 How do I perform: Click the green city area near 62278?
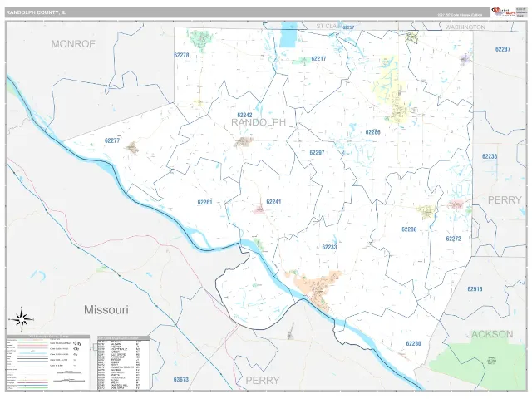pos(201,40)
